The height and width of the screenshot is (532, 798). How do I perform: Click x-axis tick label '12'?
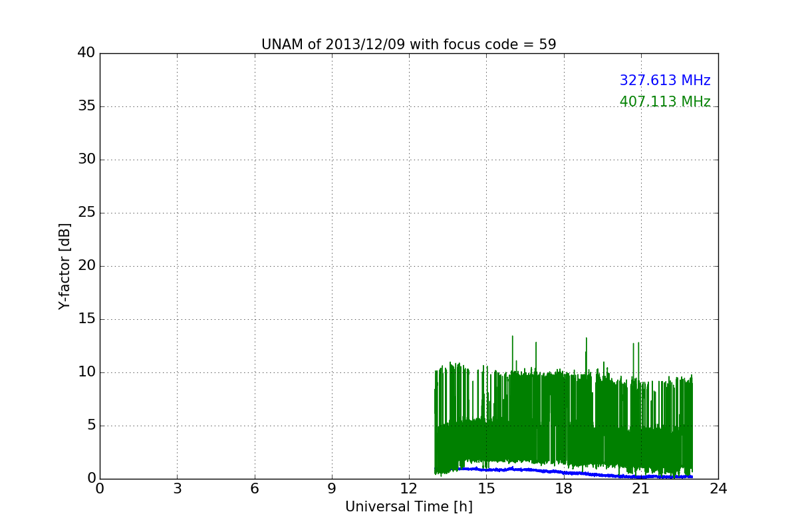point(409,489)
